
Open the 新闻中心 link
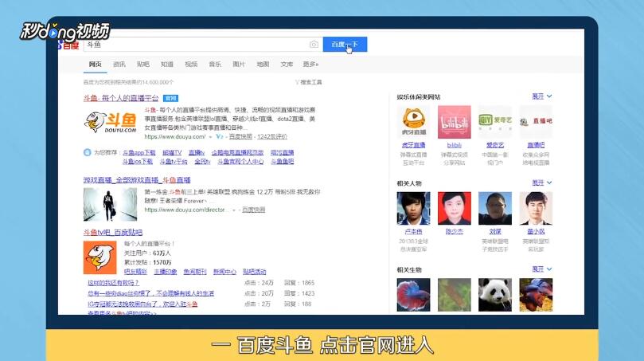pyautogui.click(x=224, y=272)
